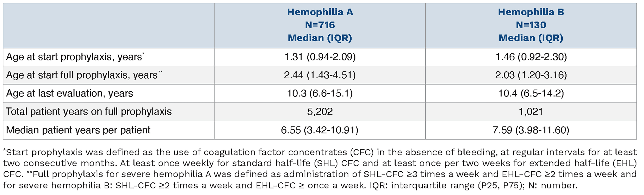Select the 'Age at start full prophylaxis' row label
The image size is (644, 195).
tap(82, 75)
